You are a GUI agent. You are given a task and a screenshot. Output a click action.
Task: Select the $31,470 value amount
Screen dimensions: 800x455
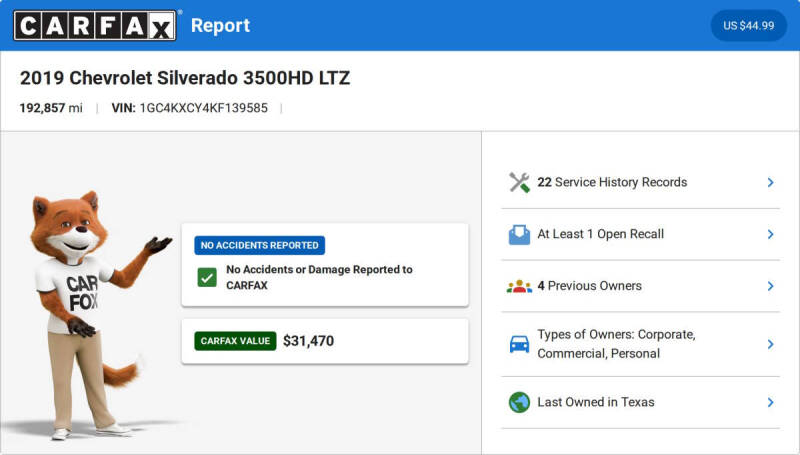pos(309,341)
